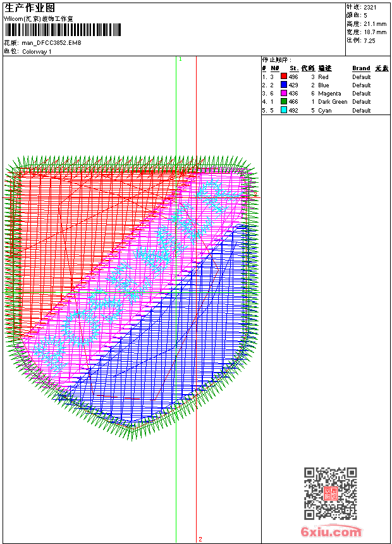392x544 pixels.
Task: Pick the Magenta color swatch
Action: coord(284,94)
